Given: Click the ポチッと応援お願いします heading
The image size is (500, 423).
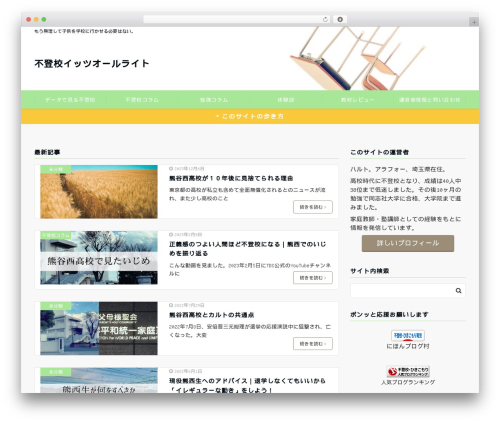Looking at the screenshot, I should click(x=389, y=314).
